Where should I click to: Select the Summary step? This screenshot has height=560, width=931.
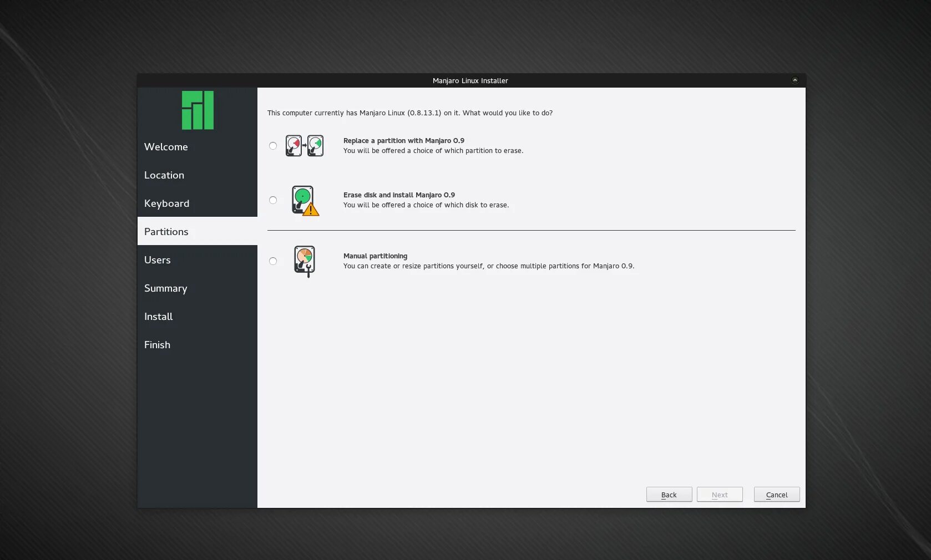[165, 288]
